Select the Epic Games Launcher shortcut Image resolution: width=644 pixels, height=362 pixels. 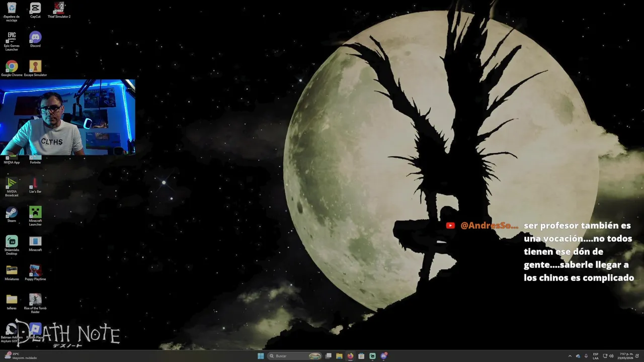(12, 41)
